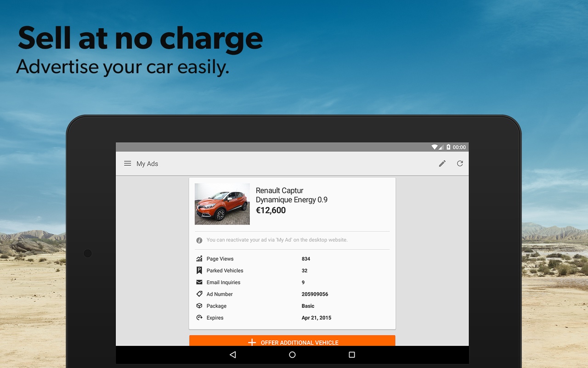Click the Wi-Fi status icon

[434, 147]
